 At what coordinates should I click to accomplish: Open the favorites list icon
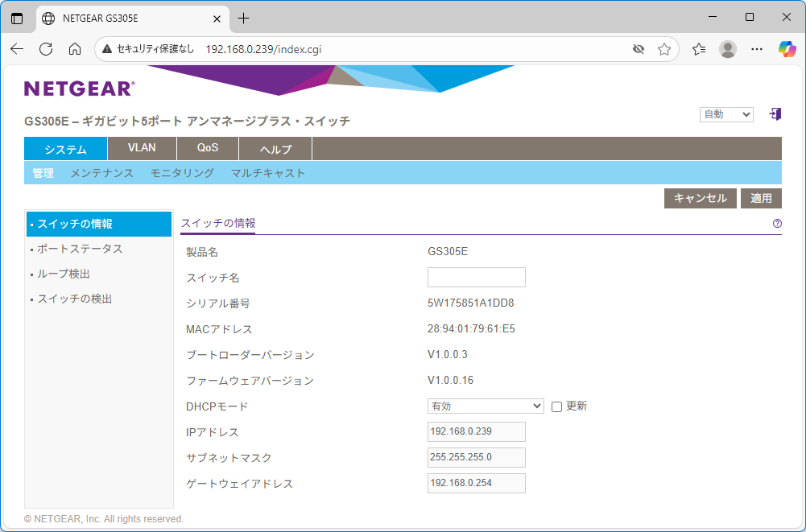coord(699,49)
